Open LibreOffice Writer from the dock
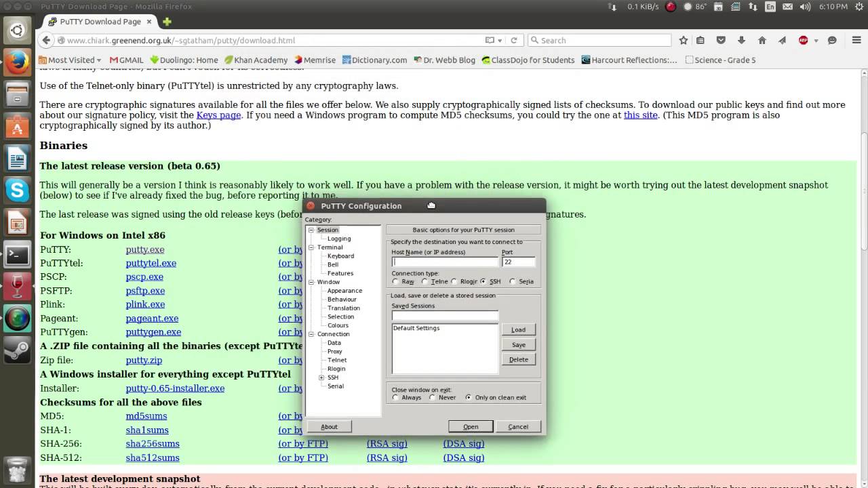 tap(17, 159)
